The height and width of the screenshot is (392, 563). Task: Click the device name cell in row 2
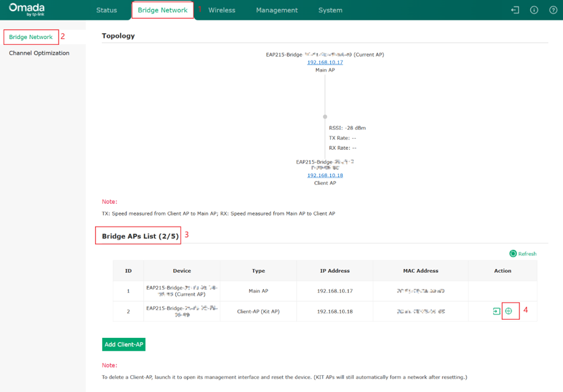pyautogui.click(x=182, y=311)
